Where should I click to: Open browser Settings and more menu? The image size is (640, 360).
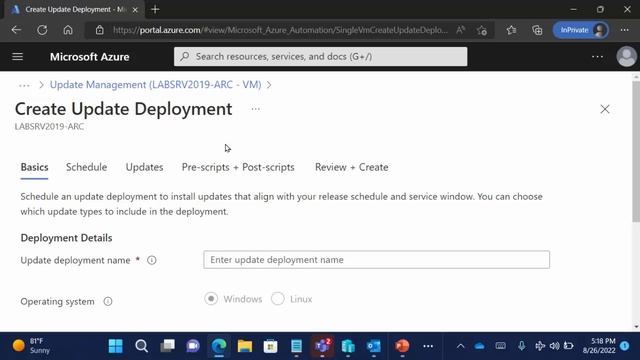[x=624, y=30]
